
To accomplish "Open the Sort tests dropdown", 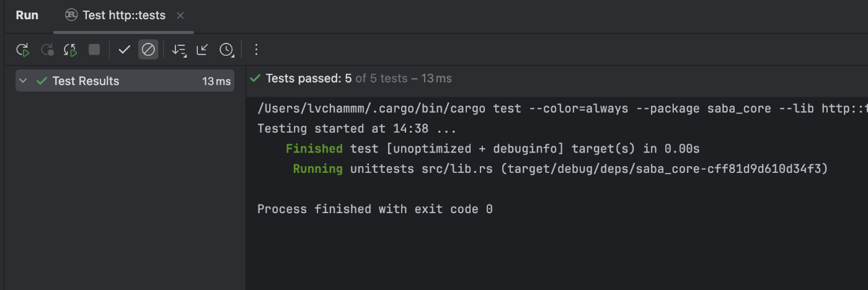I will click(x=179, y=50).
